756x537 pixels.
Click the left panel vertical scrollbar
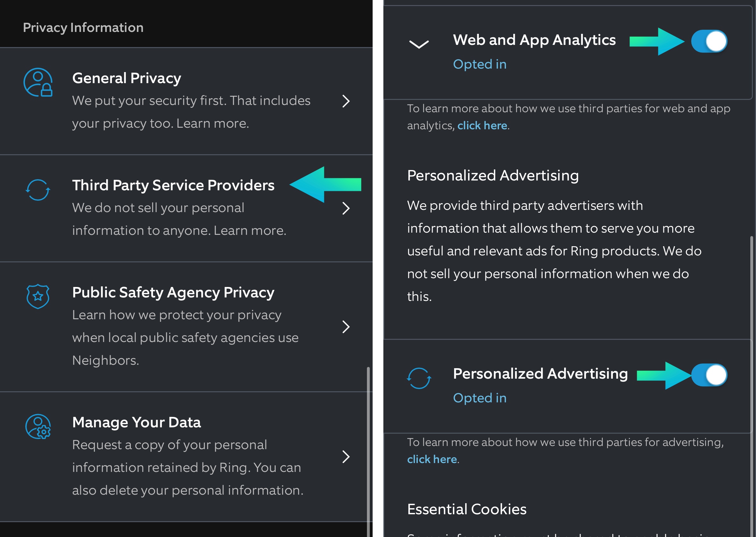coord(368,450)
